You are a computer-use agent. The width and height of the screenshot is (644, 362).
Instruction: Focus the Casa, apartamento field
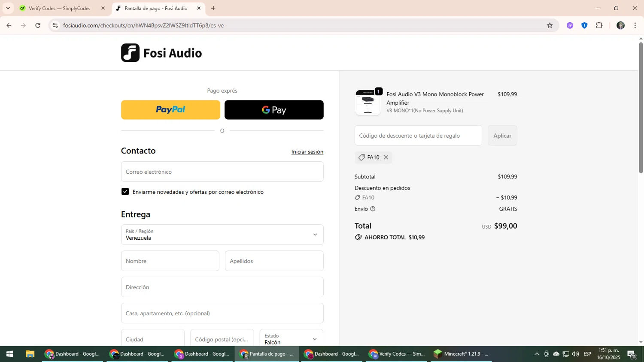tap(222, 313)
